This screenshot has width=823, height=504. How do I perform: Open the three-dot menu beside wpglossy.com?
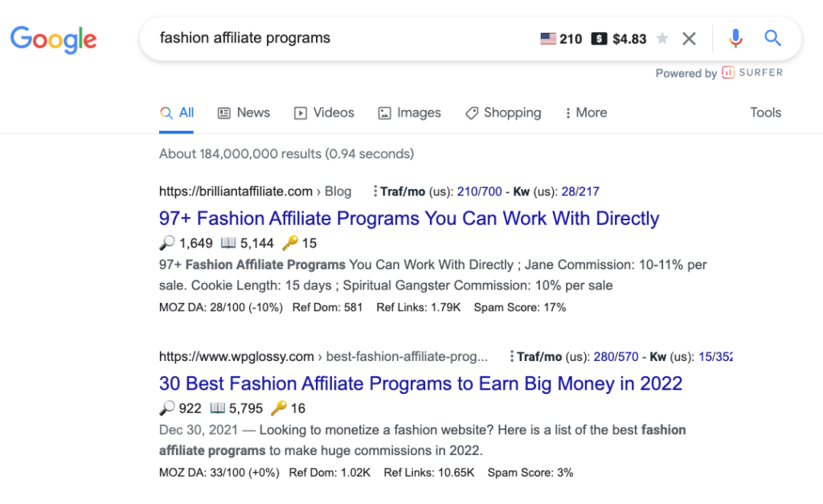[511, 357]
